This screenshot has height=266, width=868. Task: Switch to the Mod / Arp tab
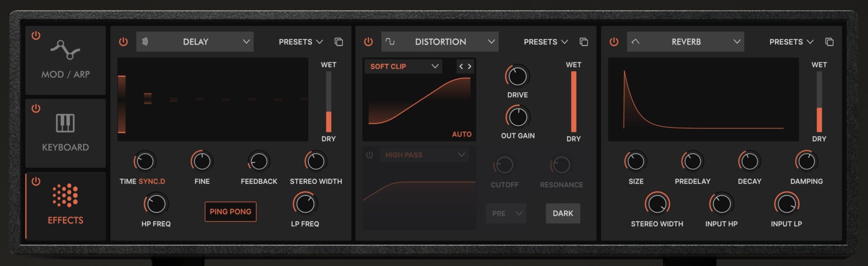tap(66, 61)
